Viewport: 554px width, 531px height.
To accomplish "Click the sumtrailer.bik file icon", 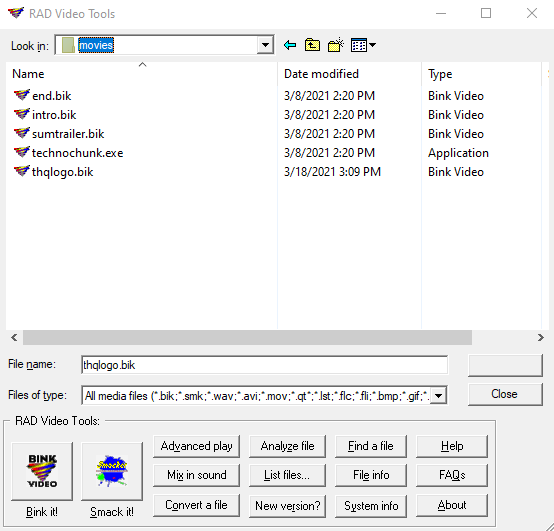I will pyautogui.click(x=22, y=133).
